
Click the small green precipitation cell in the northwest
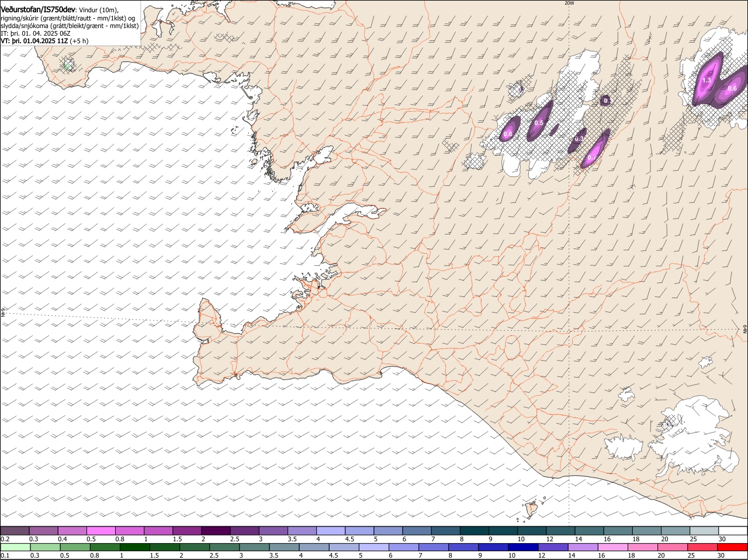point(68,65)
